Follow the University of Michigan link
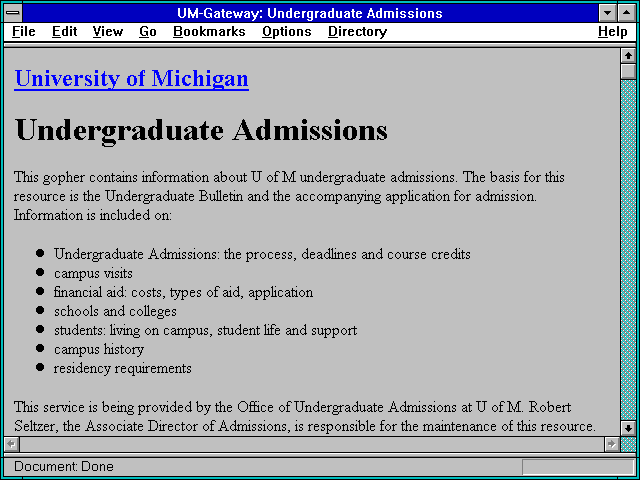Viewport: 640px width, 480px height. [131, 78]
